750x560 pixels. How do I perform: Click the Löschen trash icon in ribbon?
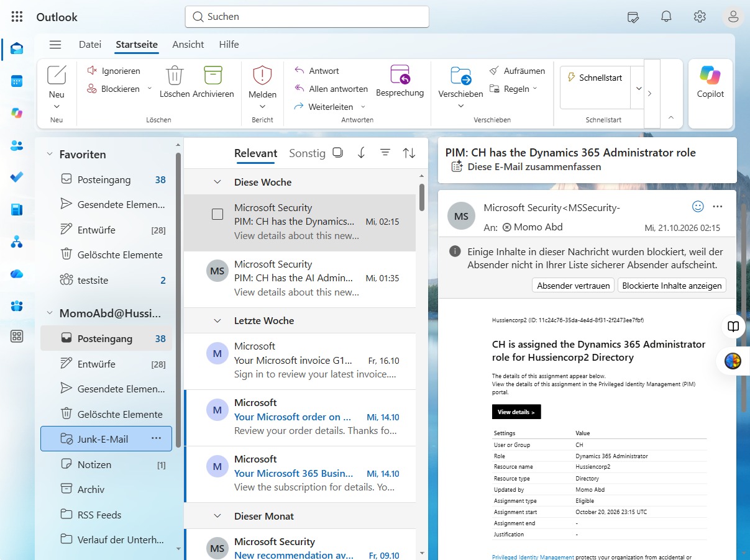click(175, 75)
